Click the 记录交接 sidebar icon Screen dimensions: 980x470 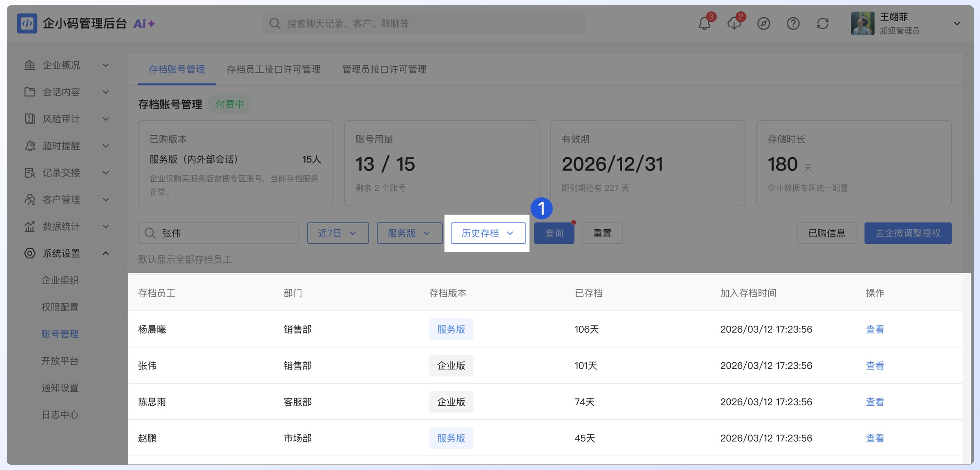[30, 172]
